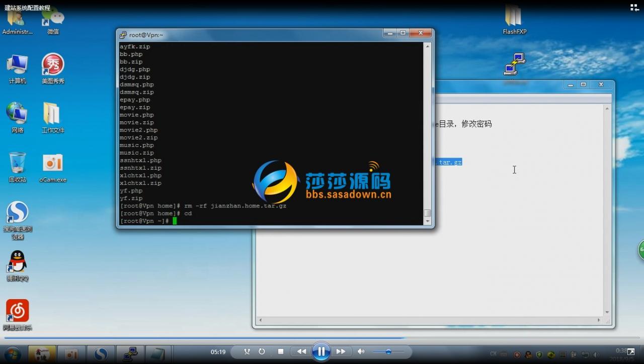Click the music.zip entry in terminal
644x364 pixels.
pos(137,153)
